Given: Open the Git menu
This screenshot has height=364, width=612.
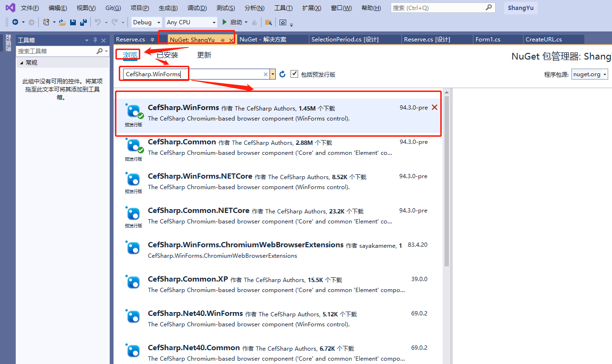Looking at the screenshot, I should tap(113, 8).
